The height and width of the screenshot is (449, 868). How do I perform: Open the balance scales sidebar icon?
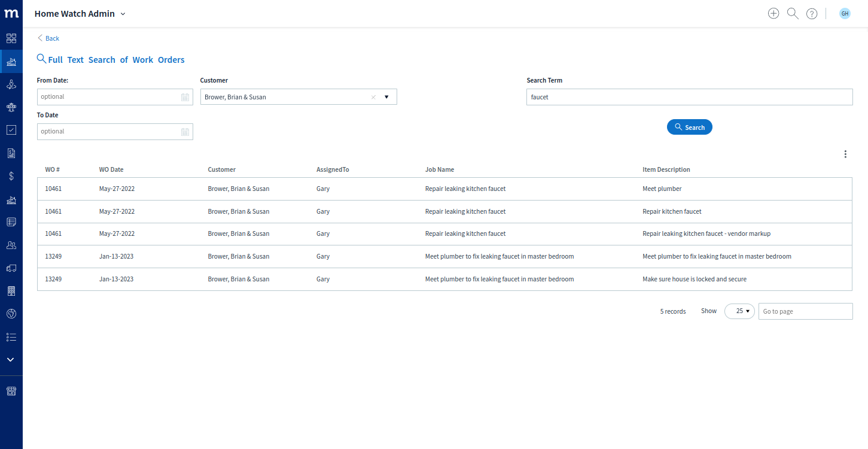pos(11,107)
